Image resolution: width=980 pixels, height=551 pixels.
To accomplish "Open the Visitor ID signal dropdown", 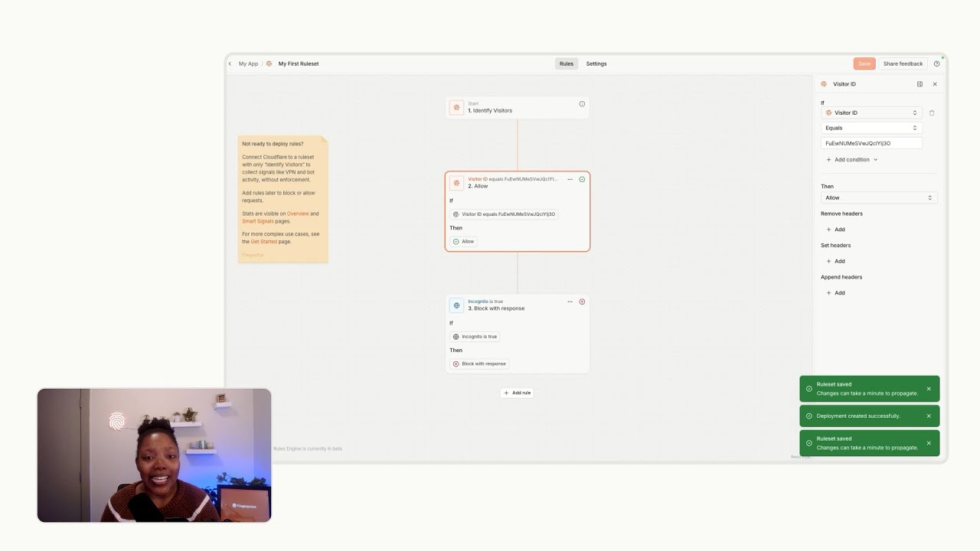I will [871, 112].
